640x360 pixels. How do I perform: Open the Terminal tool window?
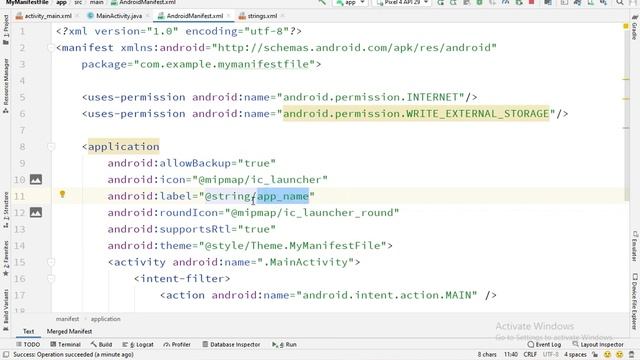click(x=65, y=344)
